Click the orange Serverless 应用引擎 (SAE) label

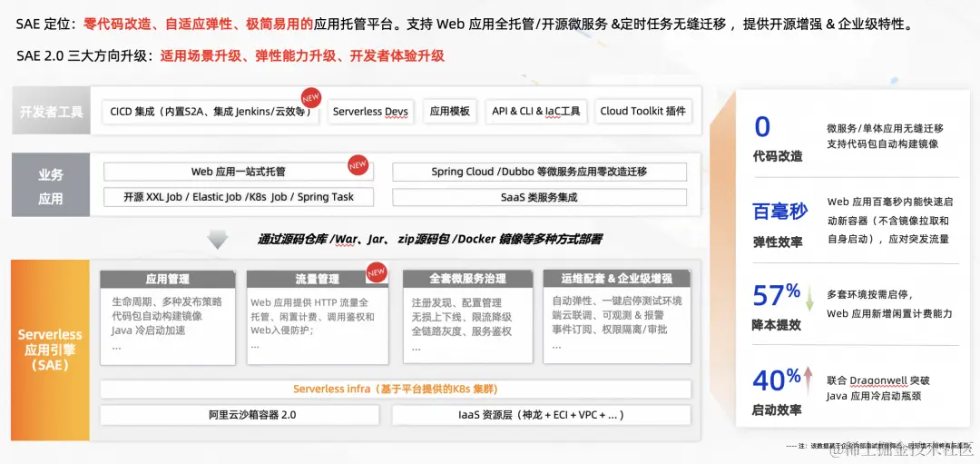click(x=51, y=350)
